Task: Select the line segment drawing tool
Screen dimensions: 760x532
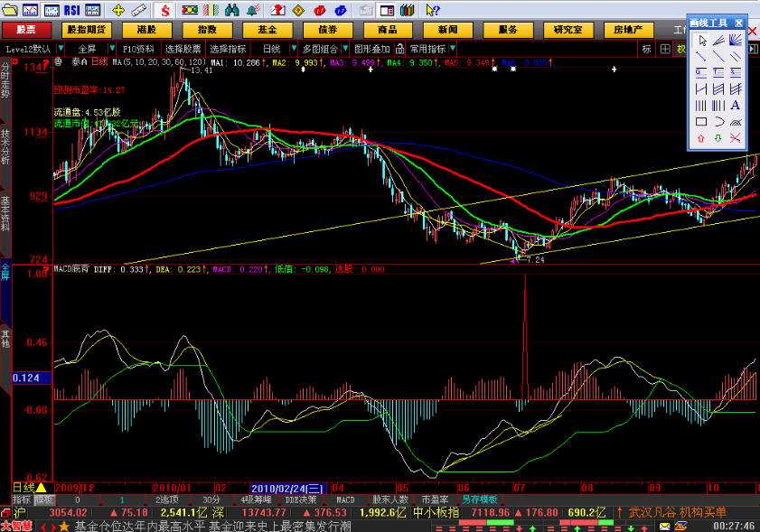Action: (701, 57)
